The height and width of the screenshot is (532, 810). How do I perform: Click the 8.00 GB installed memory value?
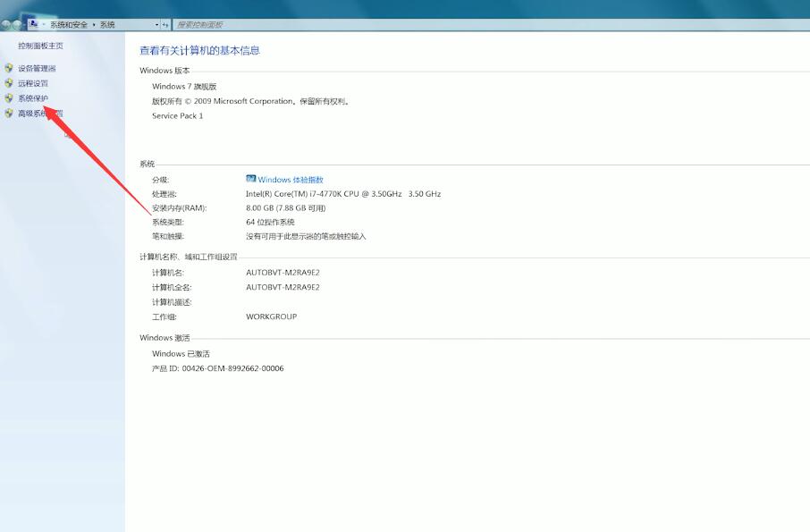[x=286, y=208]
